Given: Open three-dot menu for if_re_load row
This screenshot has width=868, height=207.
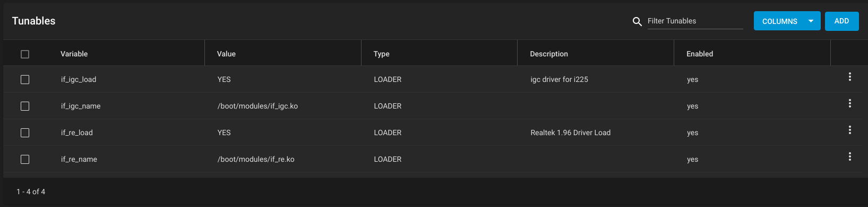Looking at the screenshot, I should click(x=849, y=130).
